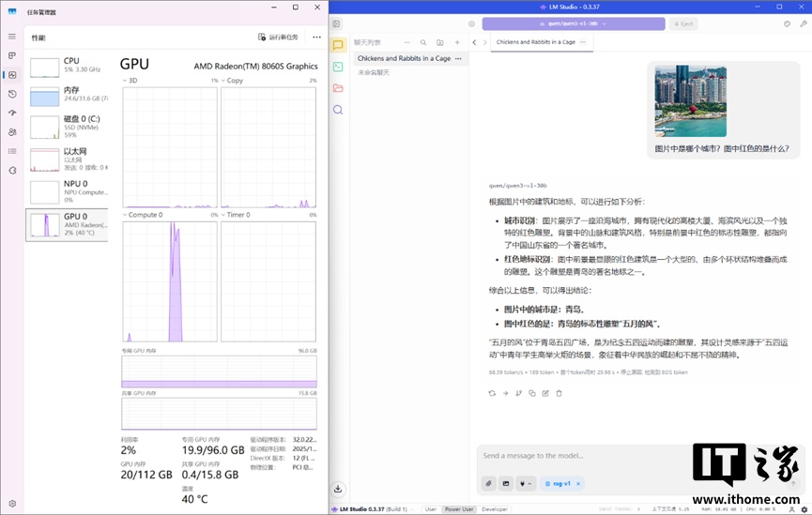This screenshot has width=812, height=515.
Task: Select the CPU performance item
Action: 68,66
